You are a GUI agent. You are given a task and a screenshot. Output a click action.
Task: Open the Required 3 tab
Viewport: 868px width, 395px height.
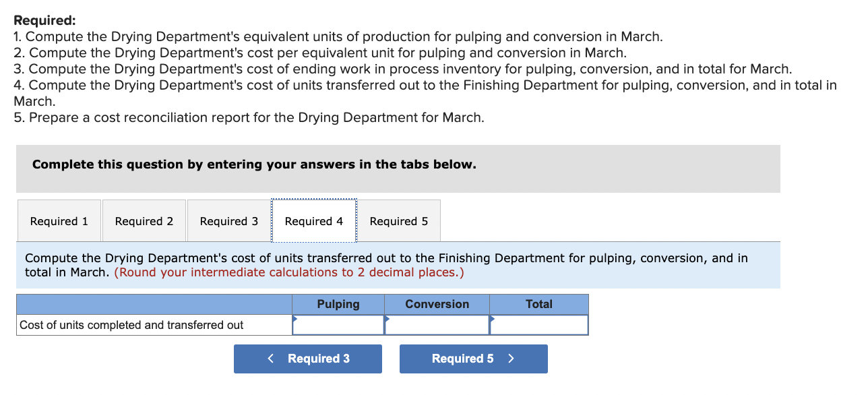pyautogui.click(x=228, y=220)
